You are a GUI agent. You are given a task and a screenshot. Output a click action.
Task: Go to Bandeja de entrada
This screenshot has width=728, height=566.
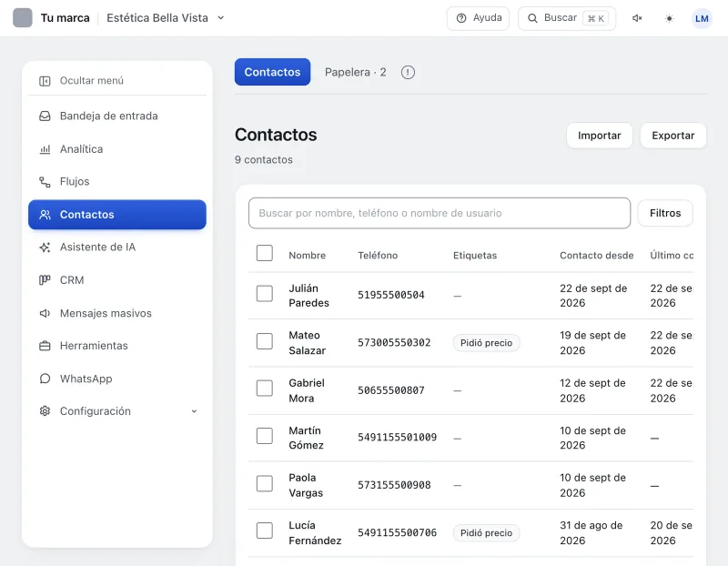click(x=117, y=116)
